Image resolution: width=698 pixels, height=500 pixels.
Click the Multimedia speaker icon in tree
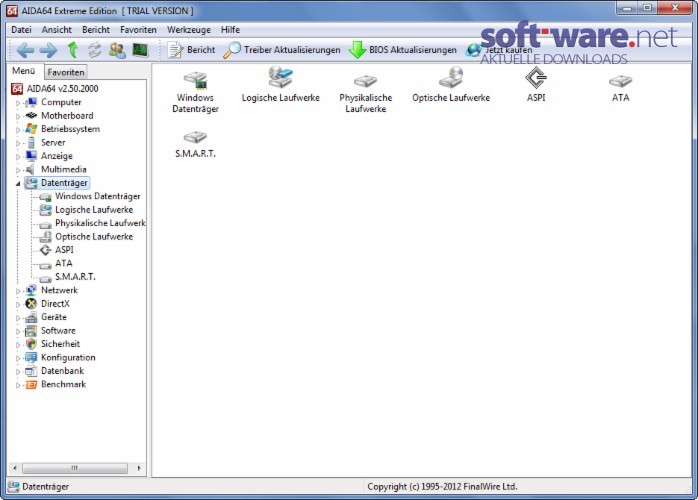tap(31, 169)
